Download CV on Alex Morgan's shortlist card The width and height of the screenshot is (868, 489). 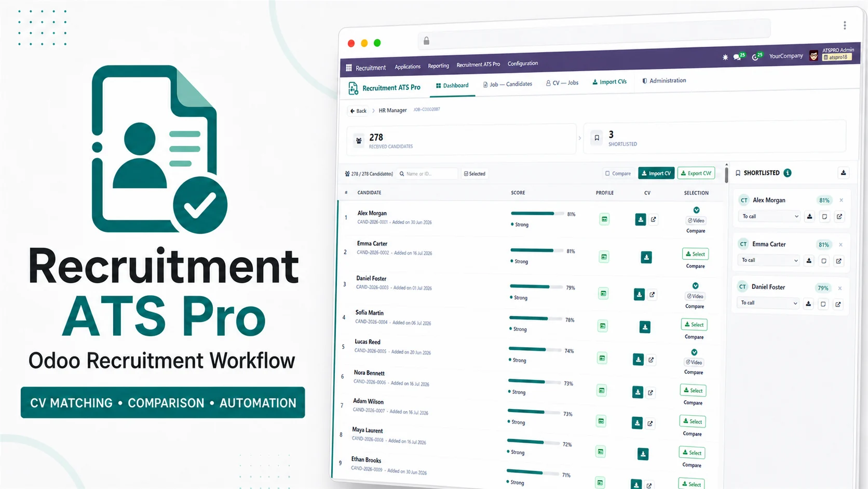[x=810, y=217]
